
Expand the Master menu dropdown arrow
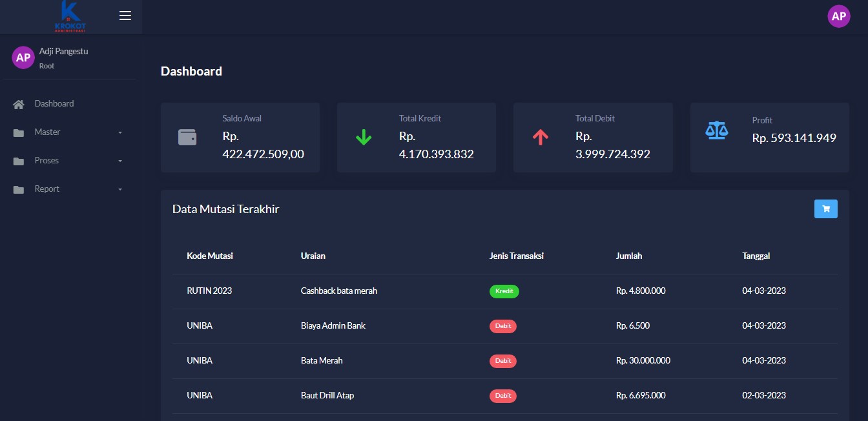pos(120,132)
